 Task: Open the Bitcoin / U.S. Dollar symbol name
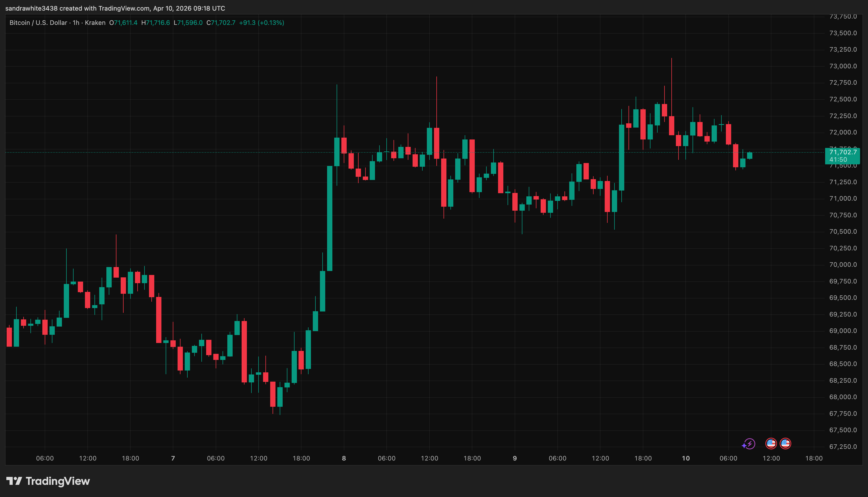coord(38,22)
